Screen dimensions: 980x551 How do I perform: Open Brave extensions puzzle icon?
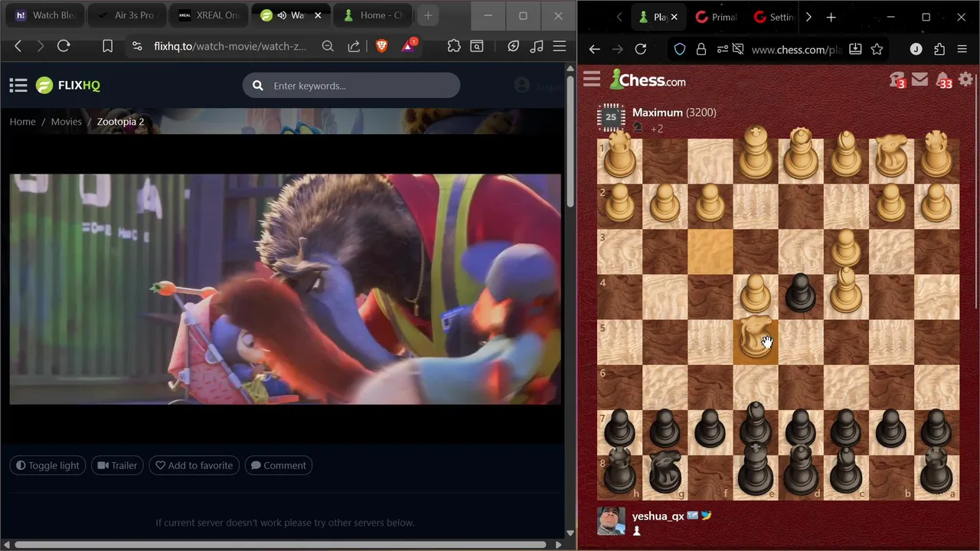[x=454, y=47]
